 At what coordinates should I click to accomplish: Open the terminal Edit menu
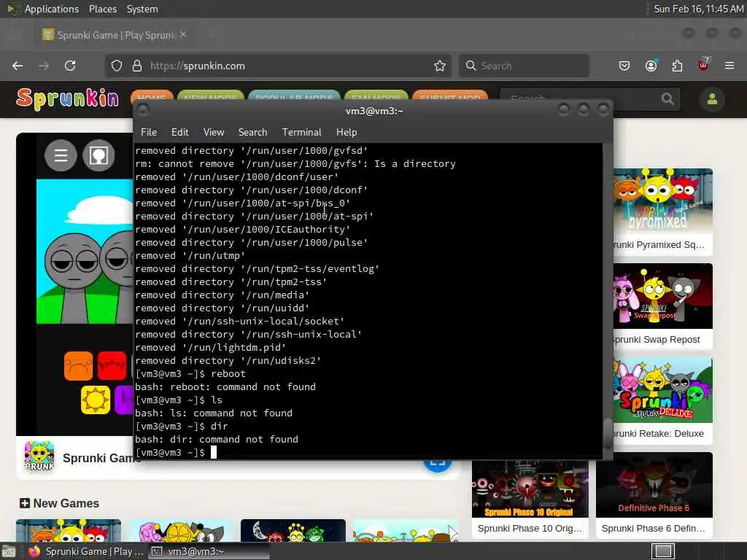(x=180, y=133)
